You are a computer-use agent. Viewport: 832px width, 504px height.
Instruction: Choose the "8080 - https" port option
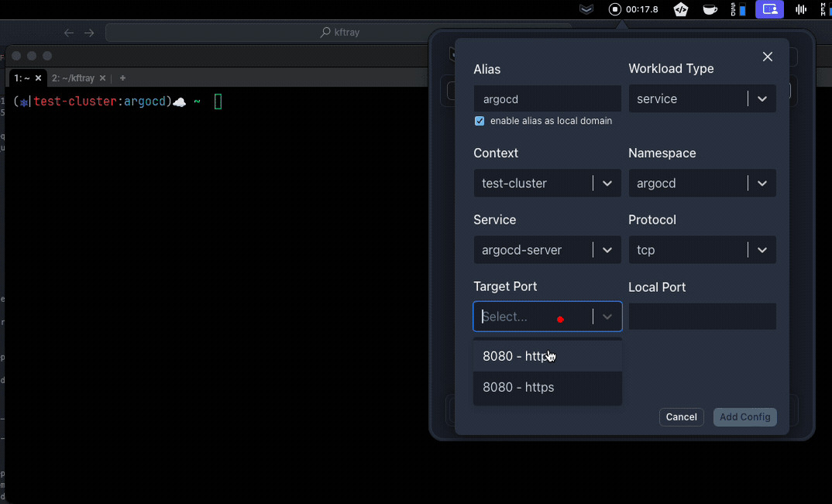click(x=548, y=387)
